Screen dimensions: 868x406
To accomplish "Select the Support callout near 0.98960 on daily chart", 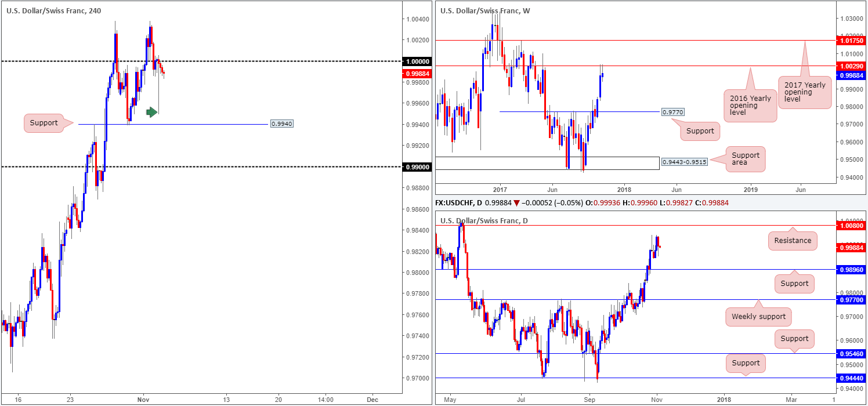I will 794,284.
